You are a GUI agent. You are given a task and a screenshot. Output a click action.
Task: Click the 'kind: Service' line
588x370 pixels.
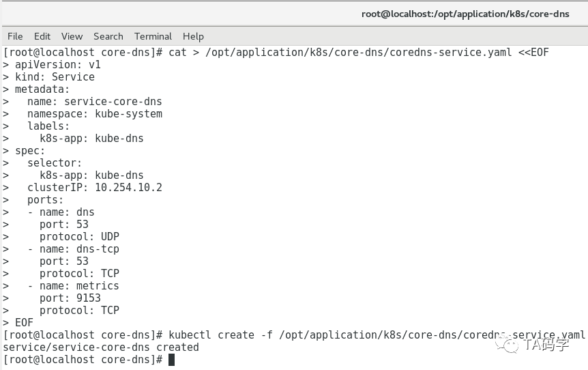(x=55, y=77)
